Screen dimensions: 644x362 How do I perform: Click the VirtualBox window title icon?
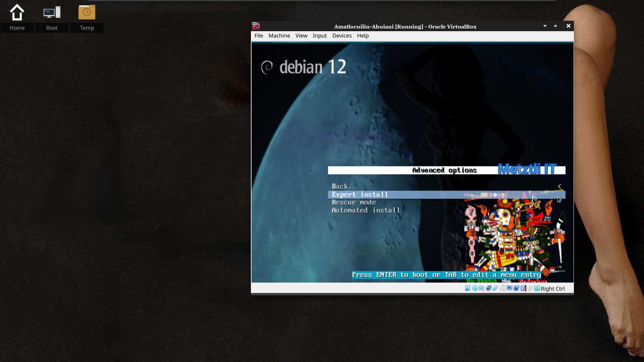[256, 26]
